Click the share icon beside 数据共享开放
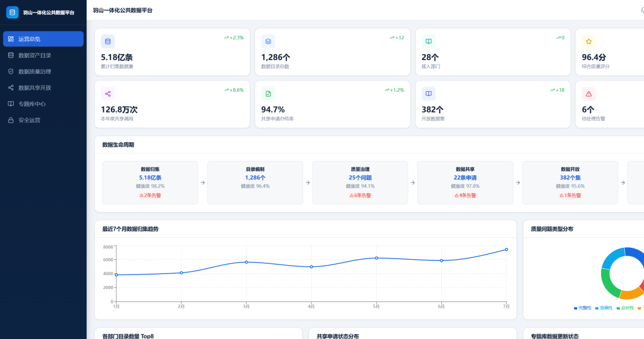Viewport: 644px width, 339px height. click(11, 88)
